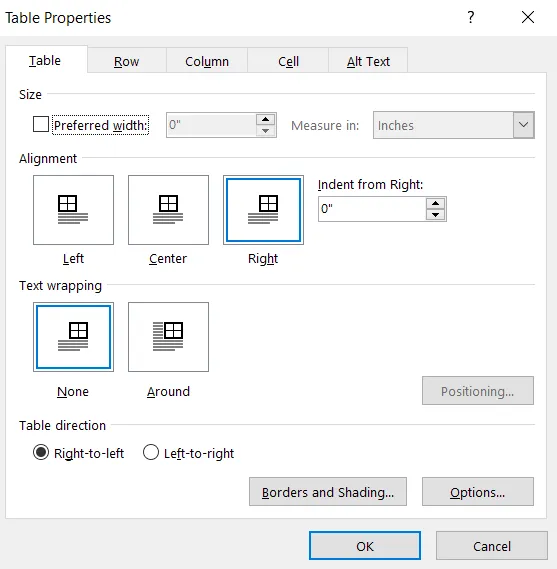
Task: Pick None text wrapping icon
Action: [73, 337]
